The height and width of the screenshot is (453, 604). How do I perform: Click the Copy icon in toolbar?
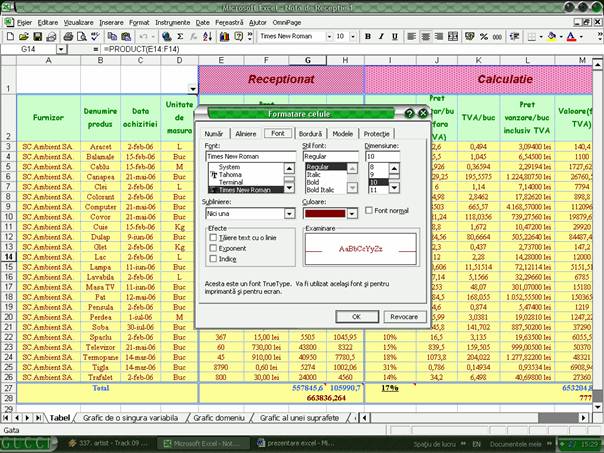point(112,37)
